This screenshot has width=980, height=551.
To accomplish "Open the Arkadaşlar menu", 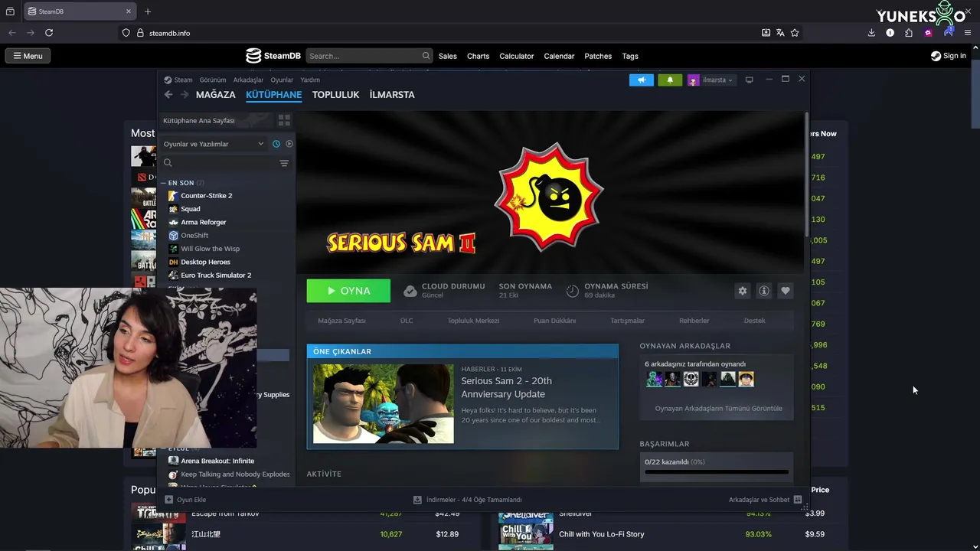I will point(248,80).
